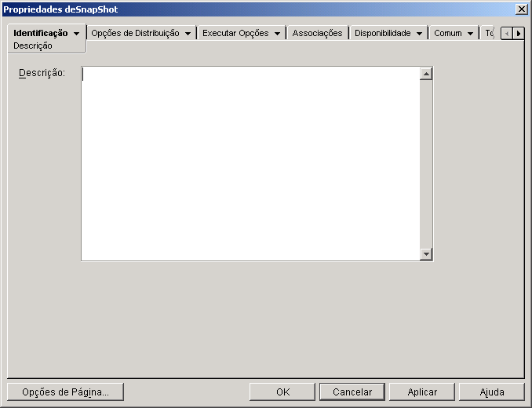
Task: Switch to the Opções de Distribuição tab
Action: coord(136,33)
